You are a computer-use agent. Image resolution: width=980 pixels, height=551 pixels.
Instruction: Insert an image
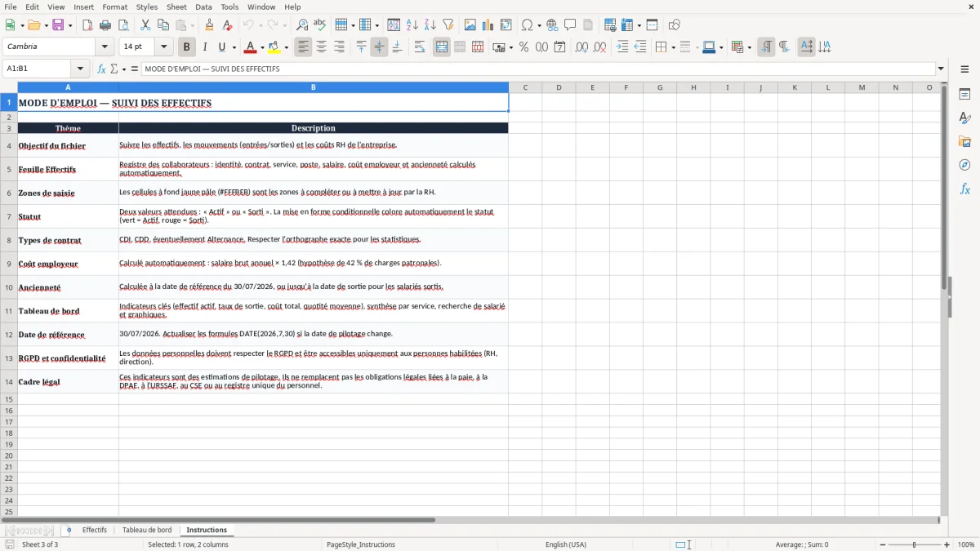click(x=470, y=25)
